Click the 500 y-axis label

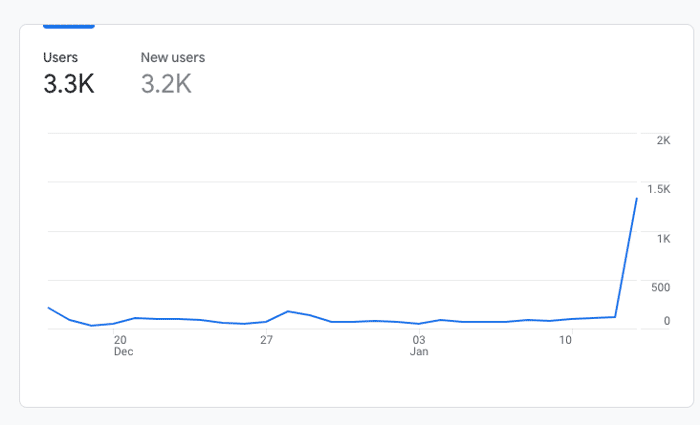[661, 288]
